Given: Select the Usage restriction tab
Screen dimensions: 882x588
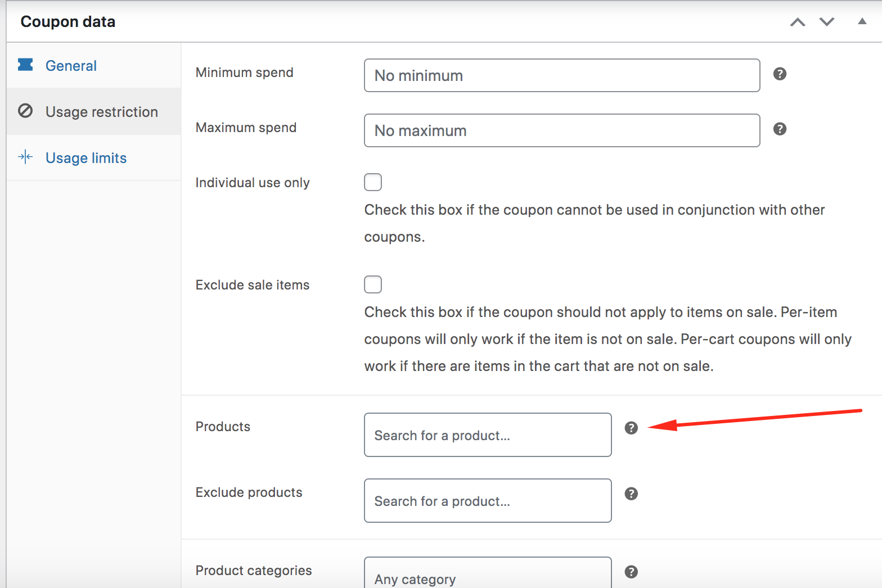Looking at the screenshot, I should point(101,112).
